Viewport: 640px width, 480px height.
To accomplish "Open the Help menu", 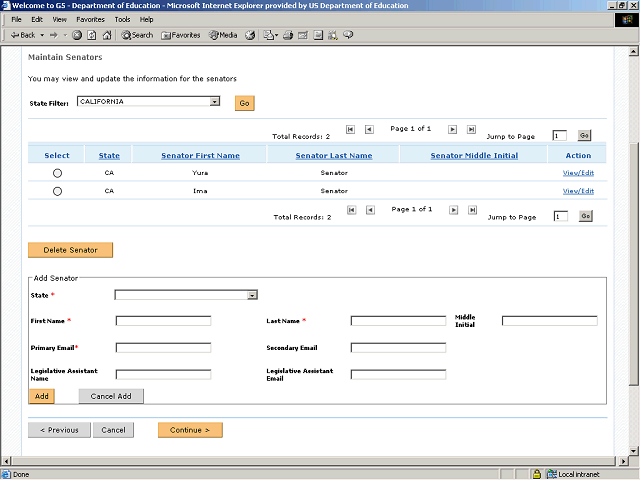I will click(146, 19).
